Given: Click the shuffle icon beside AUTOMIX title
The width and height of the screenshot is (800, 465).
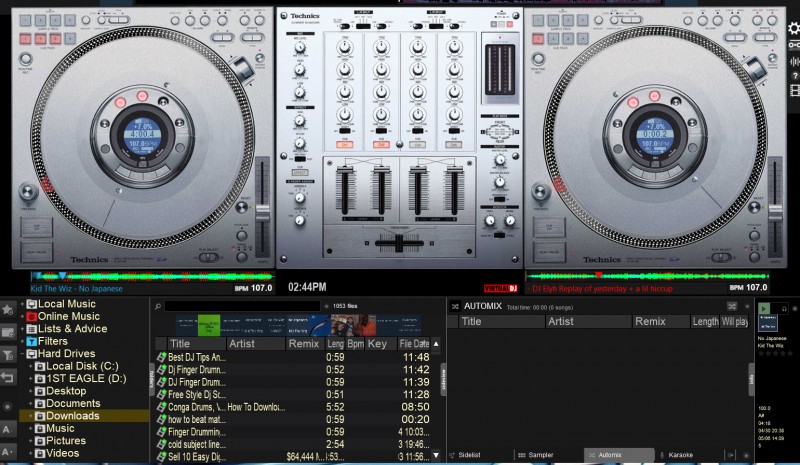Looking at the screenshot, I should (x=454, y=306).
